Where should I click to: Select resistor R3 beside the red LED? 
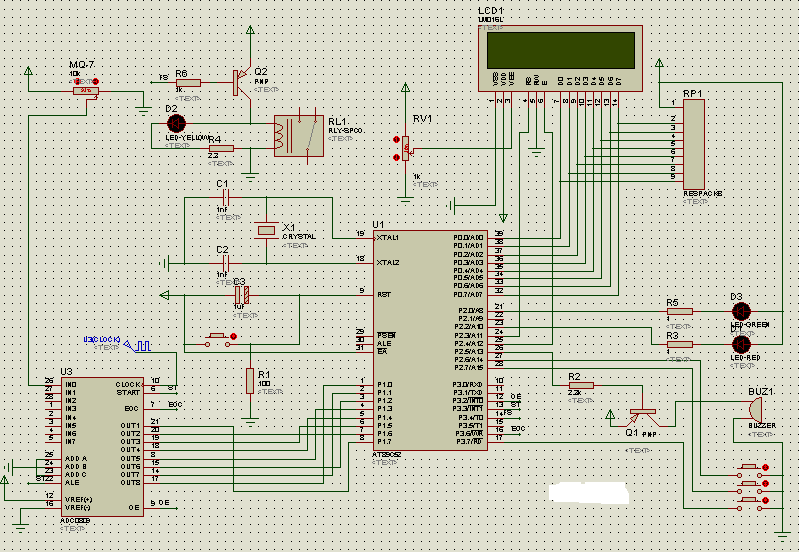point(680,345)
